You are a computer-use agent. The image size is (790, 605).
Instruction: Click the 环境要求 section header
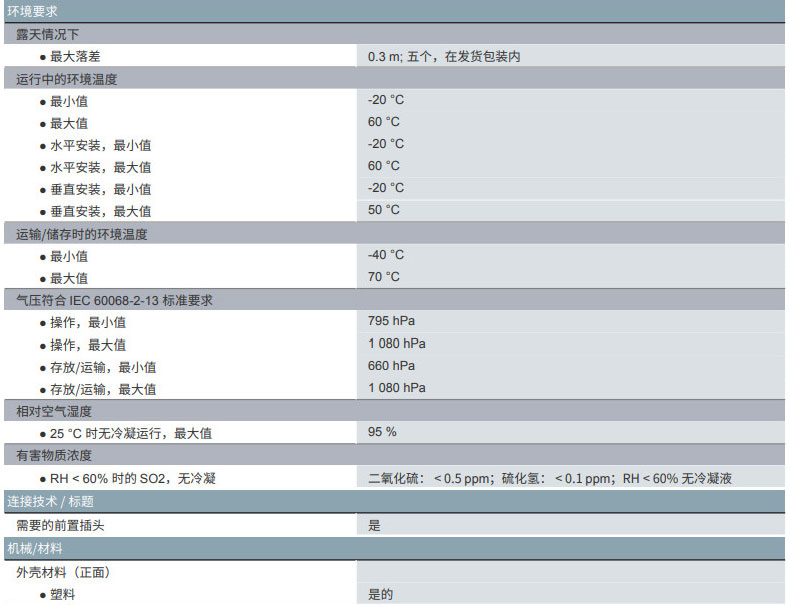coord(32,12)
